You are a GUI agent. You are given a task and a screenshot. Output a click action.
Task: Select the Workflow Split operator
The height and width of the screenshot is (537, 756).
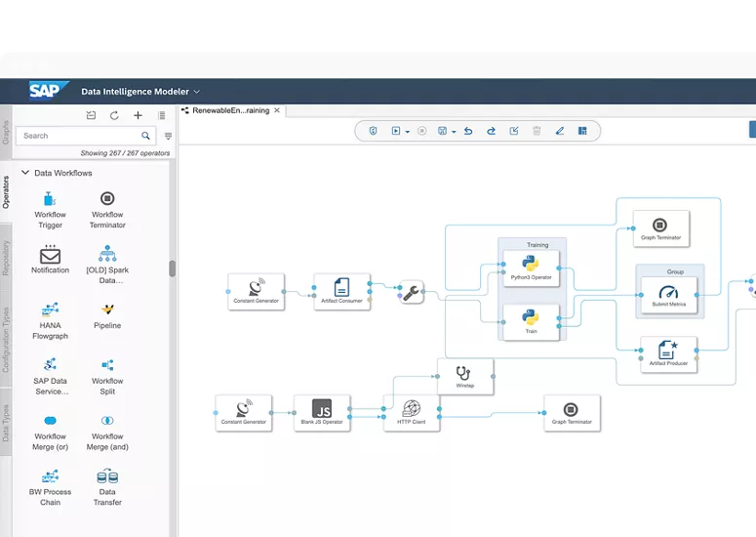pos(107,377)
